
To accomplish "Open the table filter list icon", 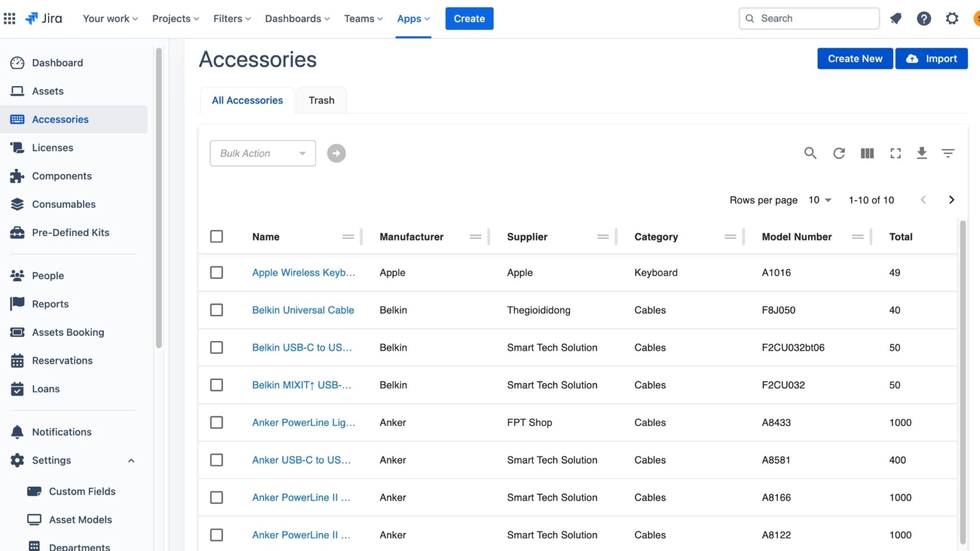I will (x=948, y=153).
